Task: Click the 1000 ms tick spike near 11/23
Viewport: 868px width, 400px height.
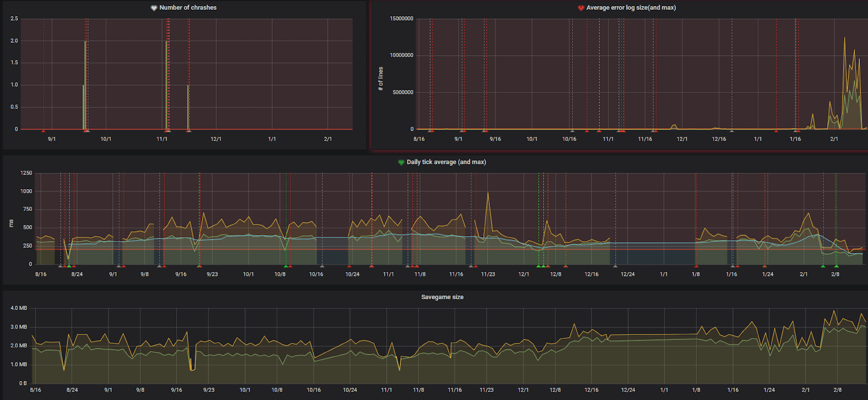Action: pos(488,193)
